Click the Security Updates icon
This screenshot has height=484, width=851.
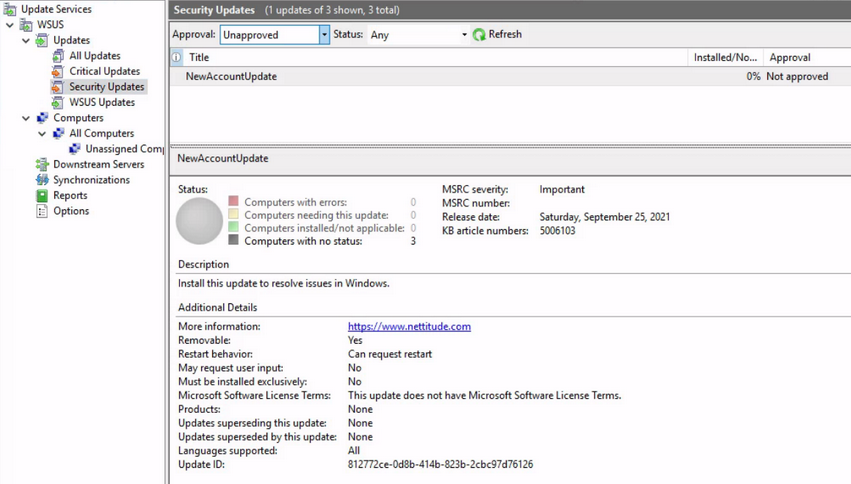coord(57,87)
